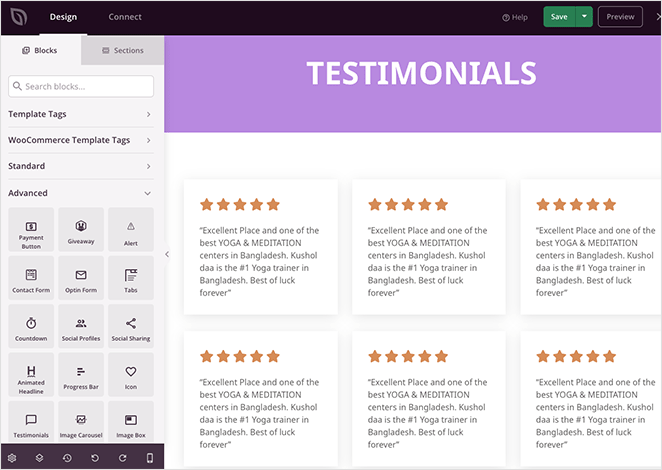Screen dimensions: 662x470
Task: Open global settings gear in bottom bar
Action: tap(12, 458)
